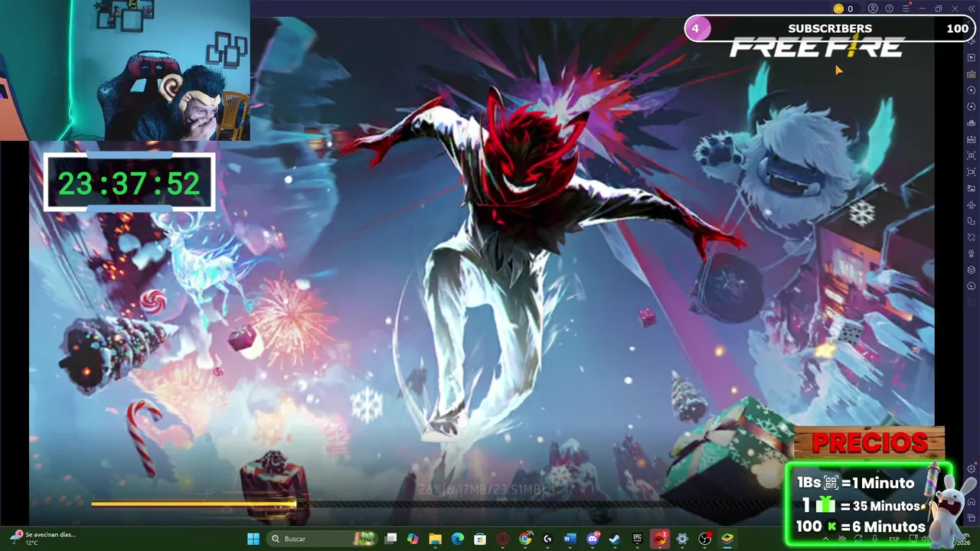
Task: Expand hidden system tray icons chevron
Action: pyautogui.click(x=825, y=539)
